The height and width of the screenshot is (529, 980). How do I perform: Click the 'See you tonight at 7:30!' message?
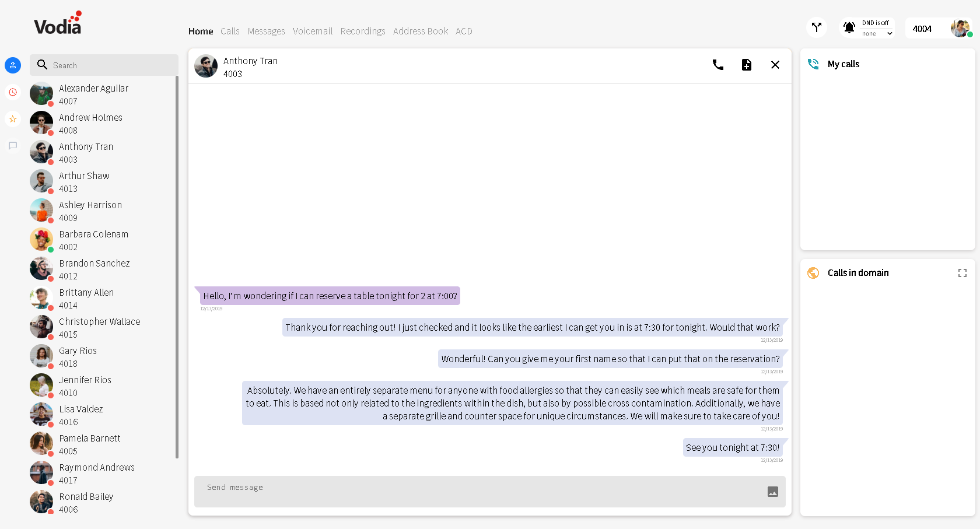(x=733, y=447)
